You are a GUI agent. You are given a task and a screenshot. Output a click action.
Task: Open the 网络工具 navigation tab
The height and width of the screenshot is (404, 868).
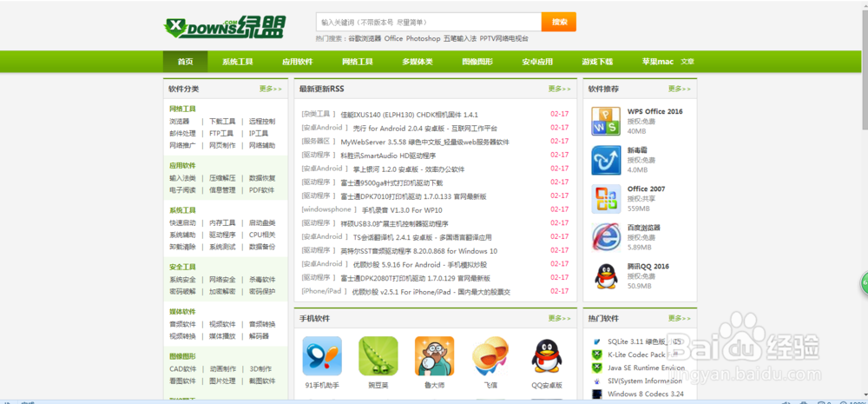pyautogui.click(x=358, y=62)
